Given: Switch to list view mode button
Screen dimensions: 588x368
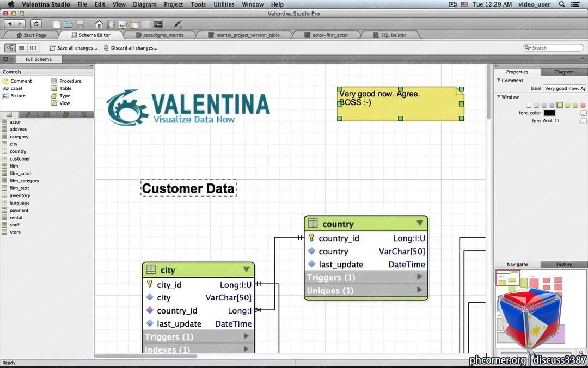Looking at the screenshot, I should click(22, 48).
